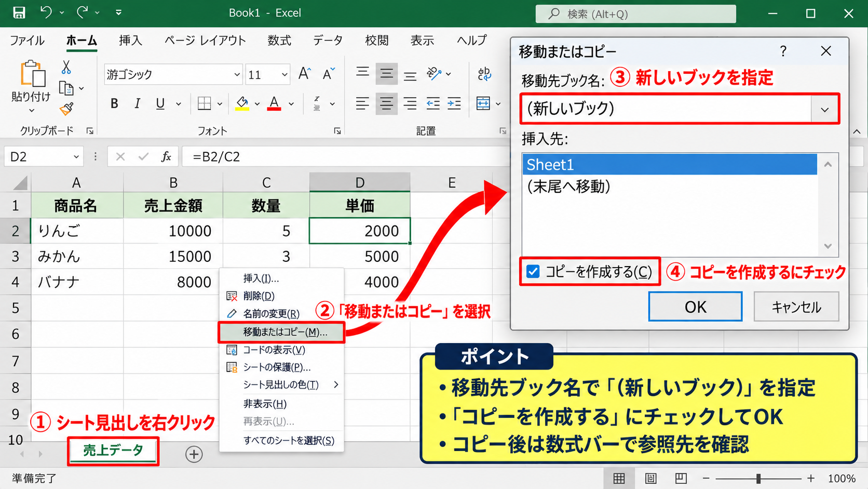Select Sheet1 in the 挿入先 list
This screenshot has height=489, width=868.
pos(670,165)
